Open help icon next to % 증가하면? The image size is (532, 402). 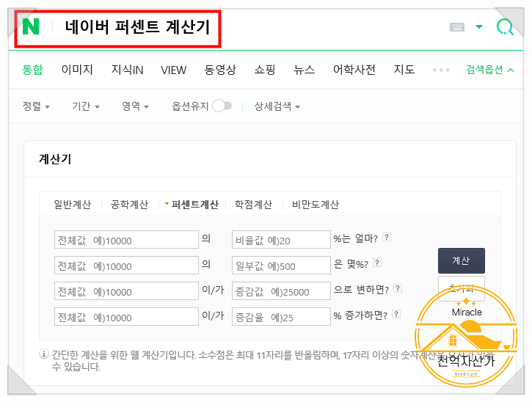396,314
